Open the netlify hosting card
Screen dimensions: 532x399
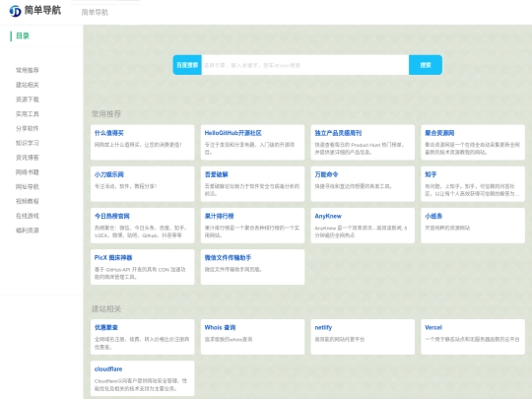click(363, 337)
